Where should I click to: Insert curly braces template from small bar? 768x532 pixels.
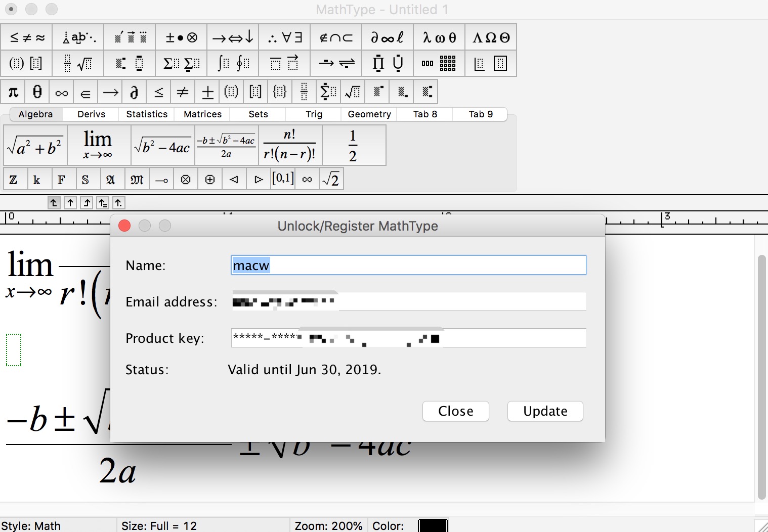pyautogui.click(x=280, y=92)
